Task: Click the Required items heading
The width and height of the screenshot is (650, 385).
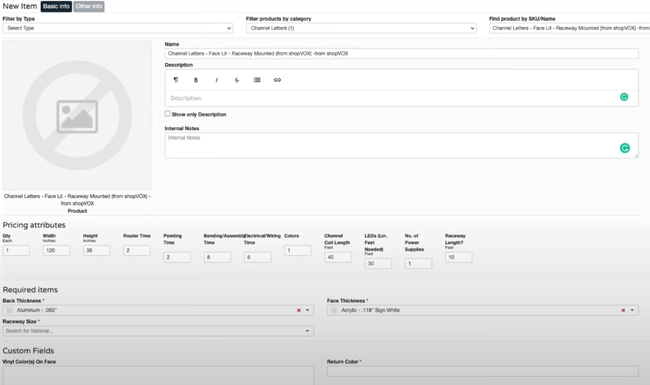Action: 30,290
